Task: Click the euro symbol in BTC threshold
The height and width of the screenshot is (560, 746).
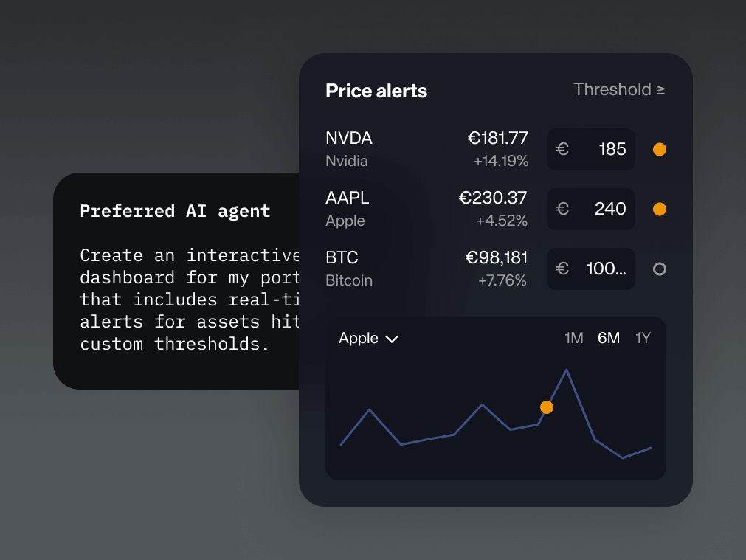Action: 562,269
